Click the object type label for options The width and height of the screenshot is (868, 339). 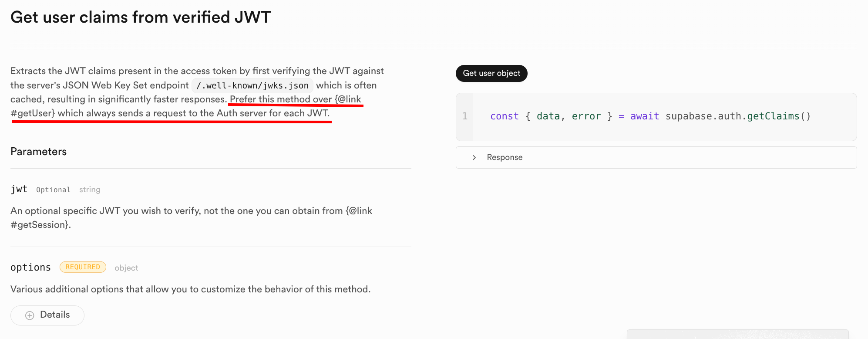pyautogui.click(x=126, y=268)
